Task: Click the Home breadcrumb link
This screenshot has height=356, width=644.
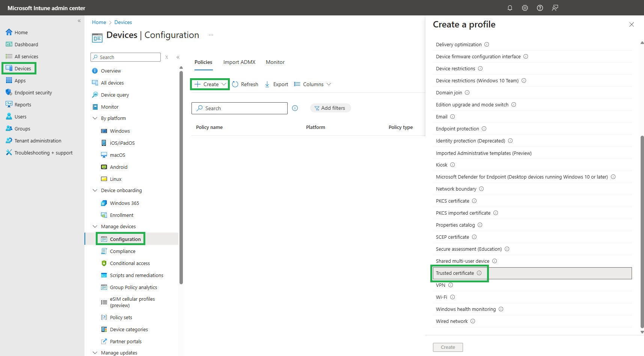Action: (x=99, y=22)
